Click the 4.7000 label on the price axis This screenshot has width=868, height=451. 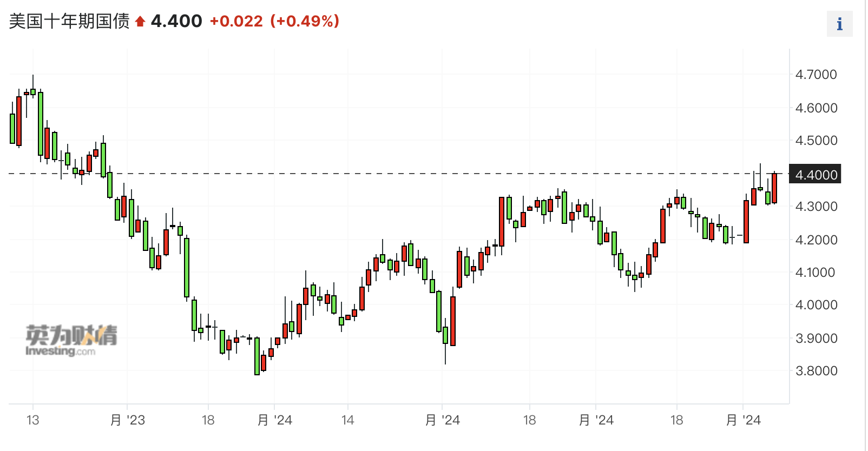pyautogui.click(x=816, y=75)
